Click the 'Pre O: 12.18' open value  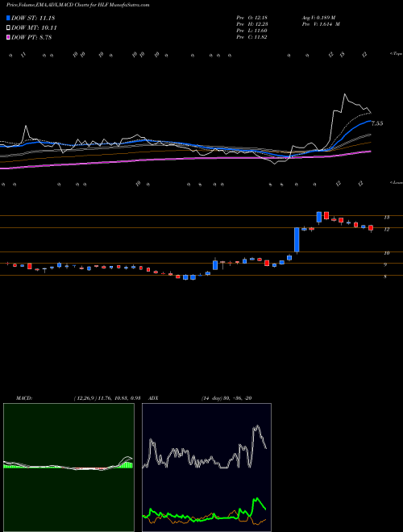click(251, 18)
